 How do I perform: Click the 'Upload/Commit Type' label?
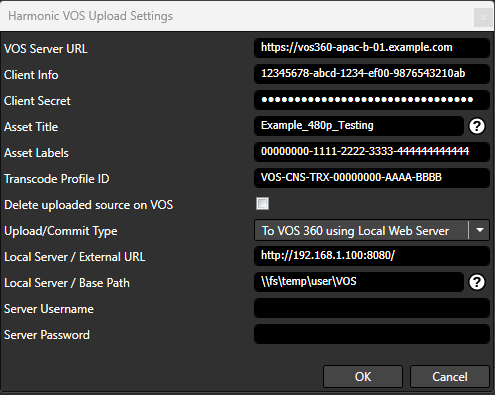click(61, 231)
